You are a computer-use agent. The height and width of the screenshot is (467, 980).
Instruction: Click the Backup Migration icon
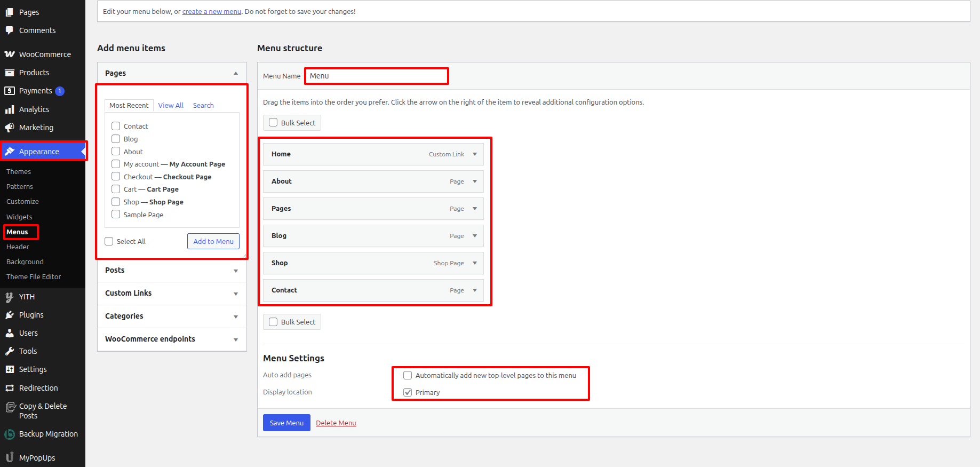coord(10,434)
